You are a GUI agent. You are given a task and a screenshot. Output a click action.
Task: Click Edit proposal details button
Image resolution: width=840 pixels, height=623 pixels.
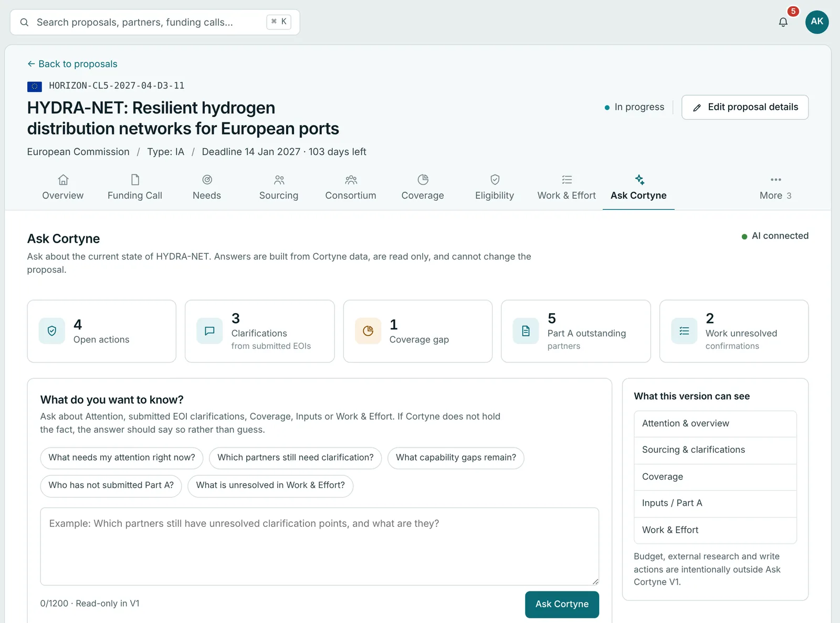click(745, 107)
